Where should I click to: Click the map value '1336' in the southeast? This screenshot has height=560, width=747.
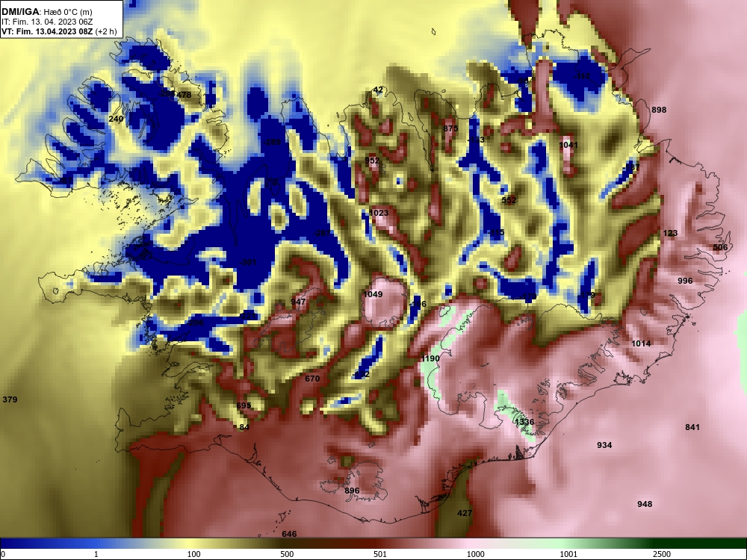pos(524,422)
